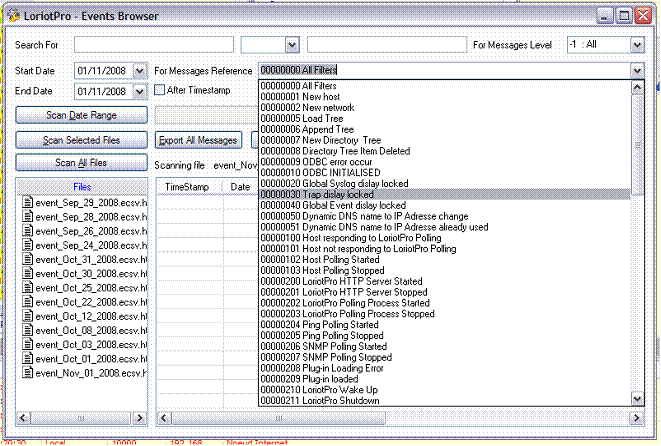Viewport: 661px width, 446px height.
Task: Select 00000051 IP Adresse already used
Action: 445,227
